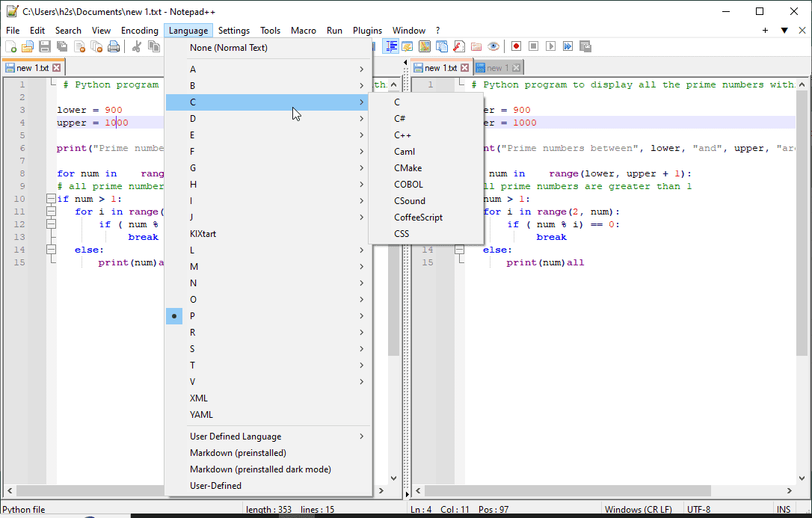
Task: Click the down triangle in menu bar
Action: click(x=784, y=31)
